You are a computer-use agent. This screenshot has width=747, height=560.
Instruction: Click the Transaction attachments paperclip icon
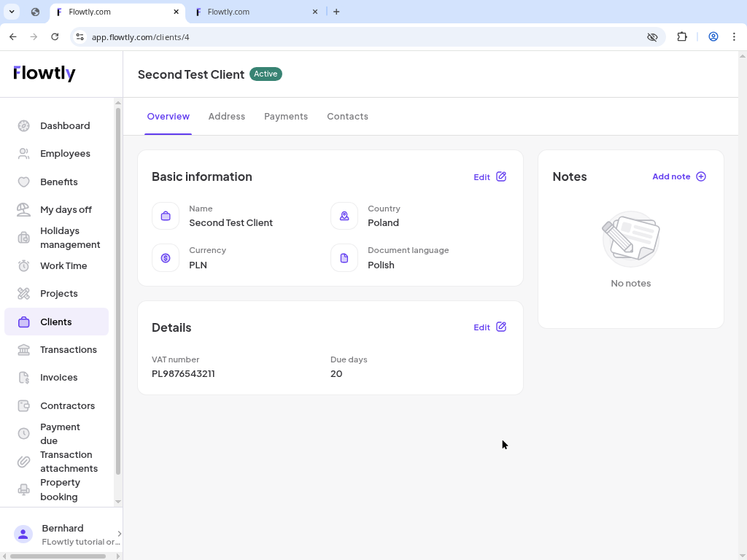click(x=24, y=462)
